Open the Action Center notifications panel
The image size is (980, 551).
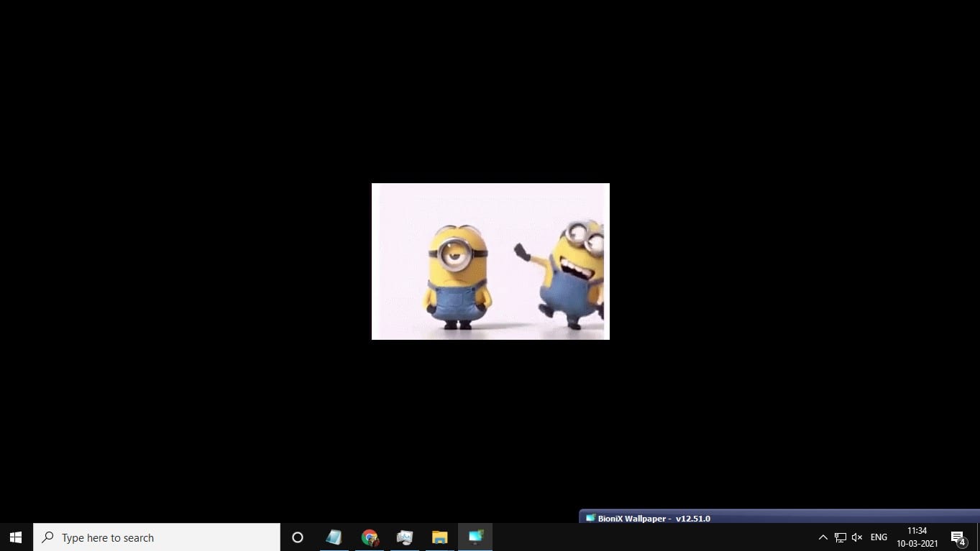957,537
